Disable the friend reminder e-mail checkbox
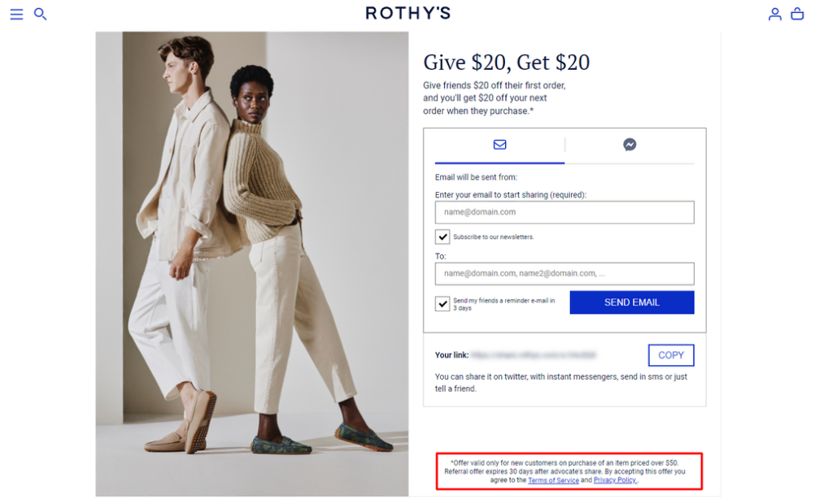The width and height of the screenshot is (819, 504). (x=443, y=303)
